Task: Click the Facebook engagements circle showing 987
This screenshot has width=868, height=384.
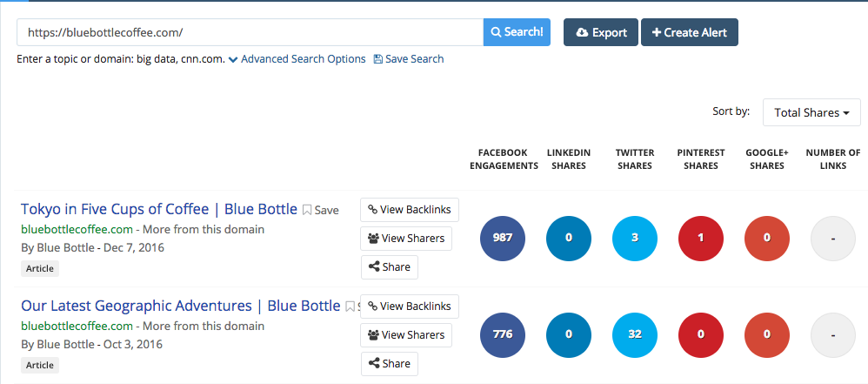Action: tap(503, 239)
